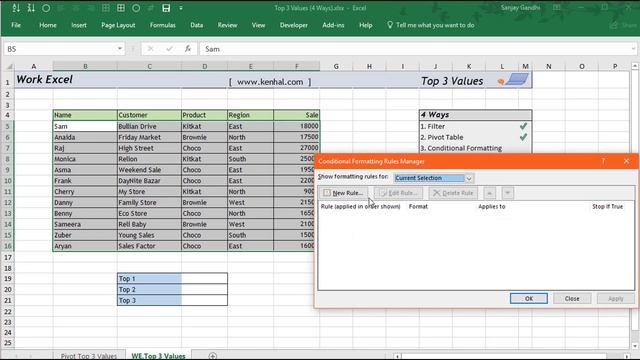Select column G header
Viewport: 640px width, 360px height.
pyautogui.click(x=336, y=66)
